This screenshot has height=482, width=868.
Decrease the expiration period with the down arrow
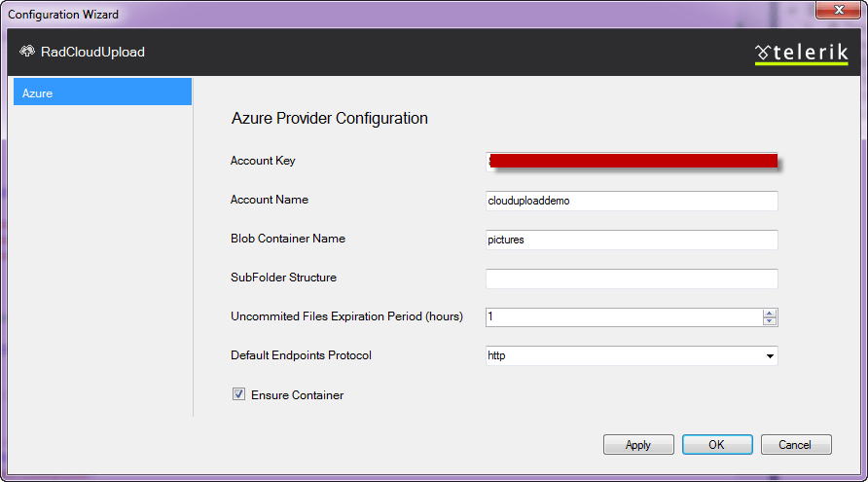770,321
